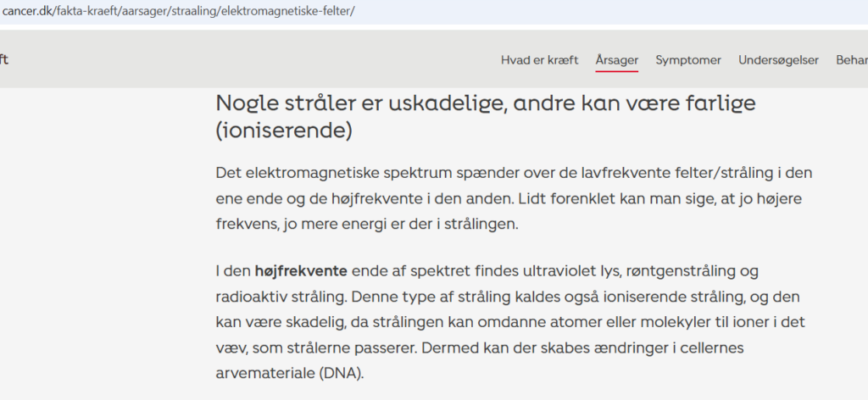Screen dimensions: 868x400
Task: Open the 'Hvad er kræft' menu
Action: tap(539, 60)
